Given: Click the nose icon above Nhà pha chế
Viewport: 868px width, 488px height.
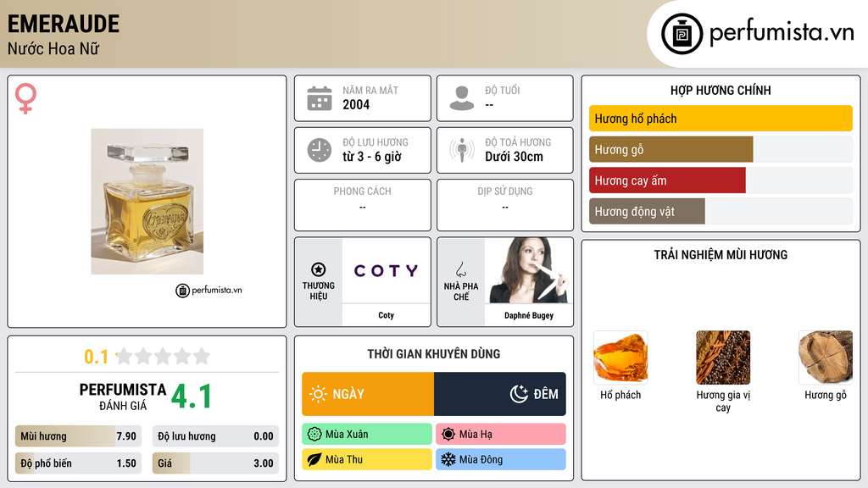Looking at the screenshot, I should coord(460,269).
